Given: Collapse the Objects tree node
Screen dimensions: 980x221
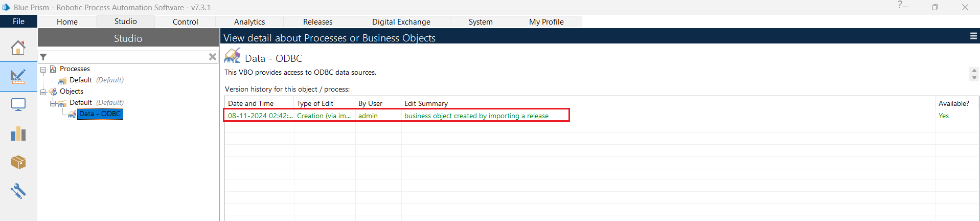Looking at the screenshot, I should (x=43, y=92).
